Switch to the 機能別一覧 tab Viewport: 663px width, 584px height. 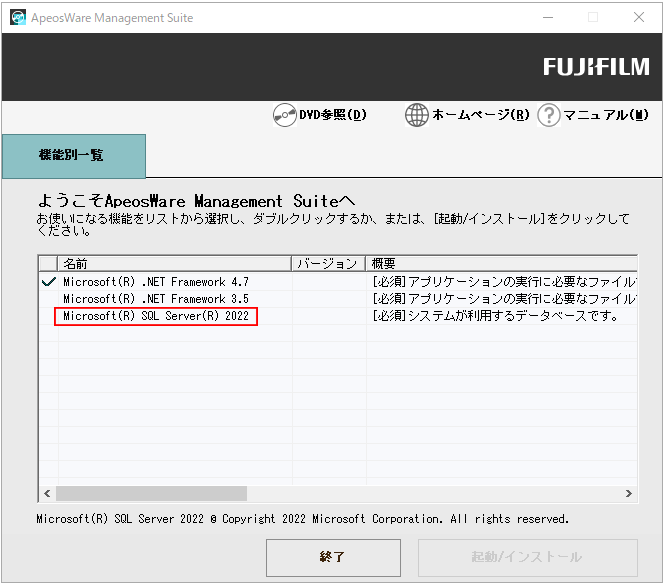pyautogui.click(x=73, y=156)
